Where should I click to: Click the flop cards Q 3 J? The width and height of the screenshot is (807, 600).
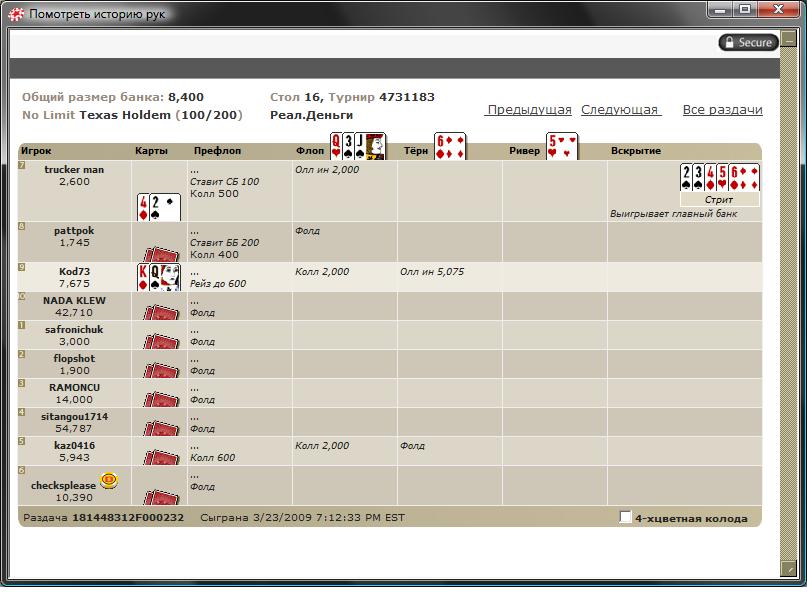pos(358,147)
